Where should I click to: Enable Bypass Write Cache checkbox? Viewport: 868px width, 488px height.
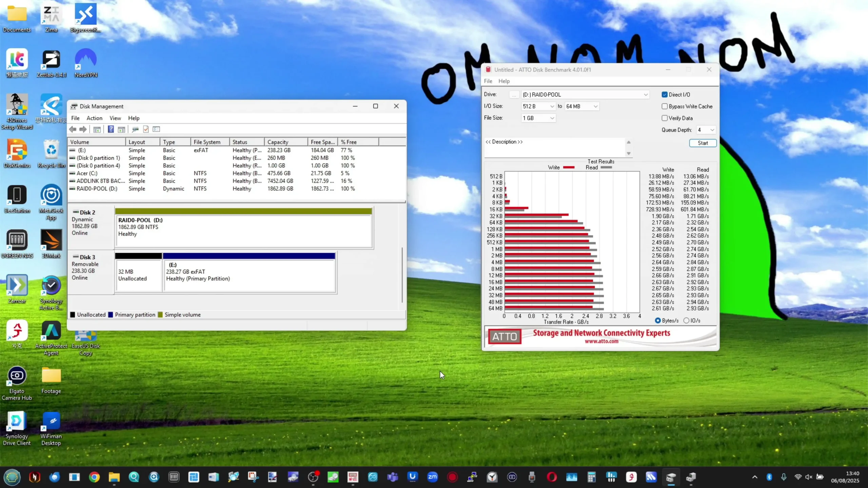click(664, 106)
